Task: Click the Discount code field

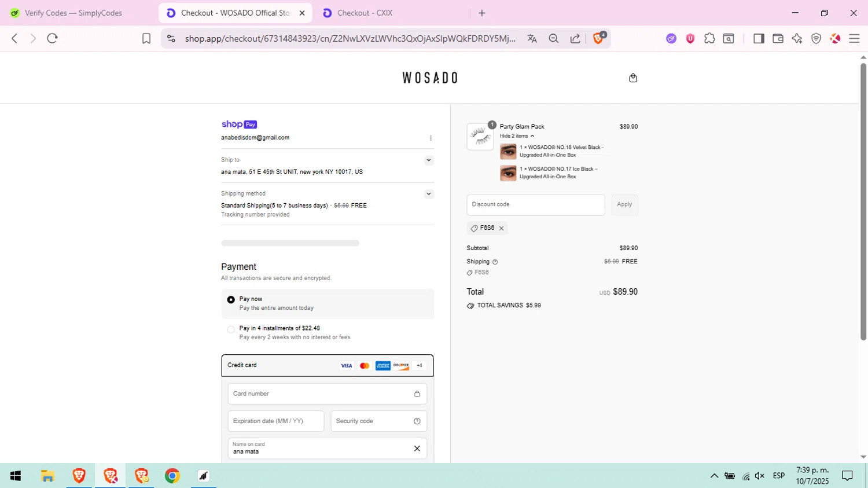Action: [x=536, y=205]
